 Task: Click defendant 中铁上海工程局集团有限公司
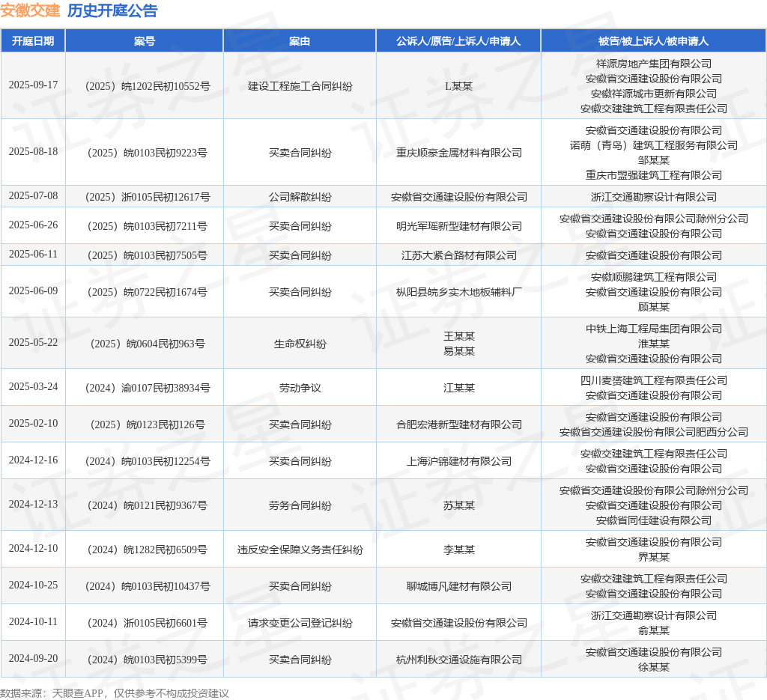point(653,329)
